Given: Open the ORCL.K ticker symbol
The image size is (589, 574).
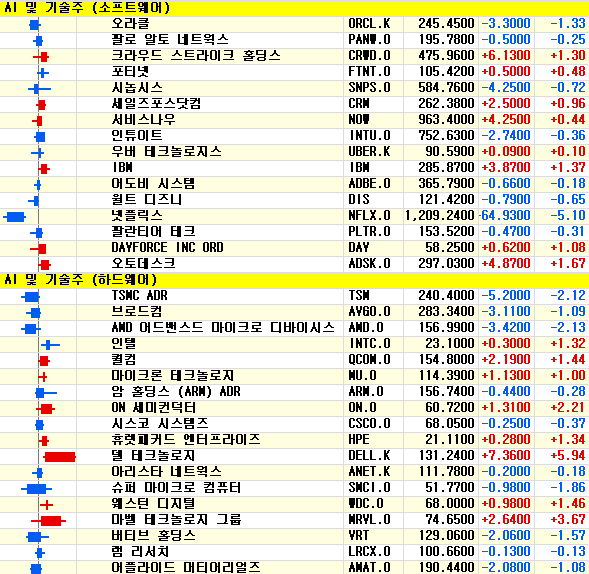Looking at the screenshot, I should (x=369, y=24).
